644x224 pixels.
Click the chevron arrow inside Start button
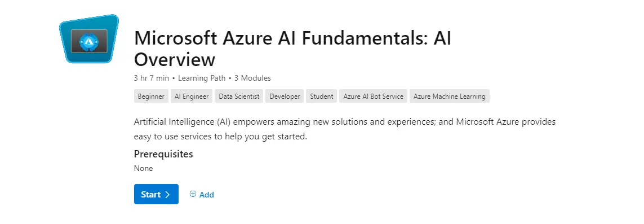tap(167, 195)
